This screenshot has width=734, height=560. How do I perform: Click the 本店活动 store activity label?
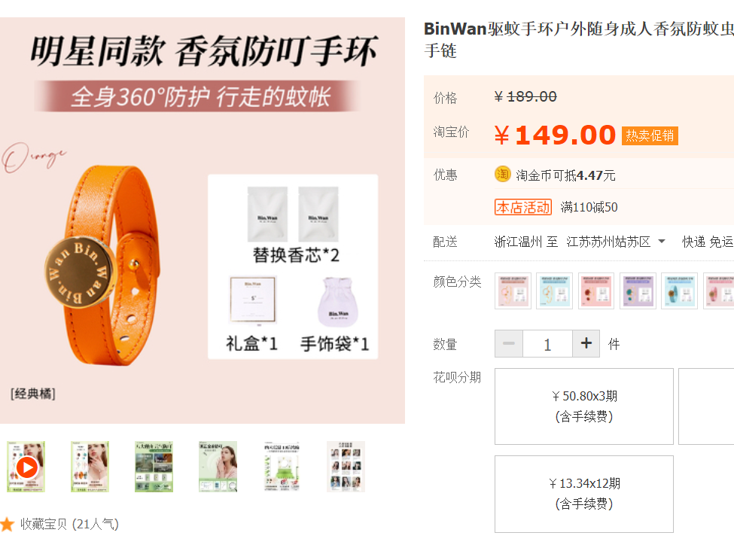[523, 207]
